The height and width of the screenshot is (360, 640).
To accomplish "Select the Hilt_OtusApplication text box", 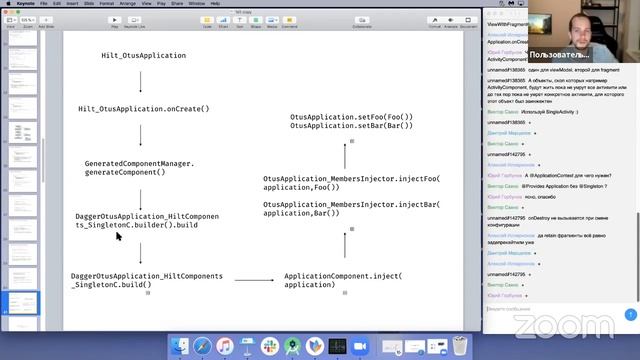I will (x=144, y=56).
